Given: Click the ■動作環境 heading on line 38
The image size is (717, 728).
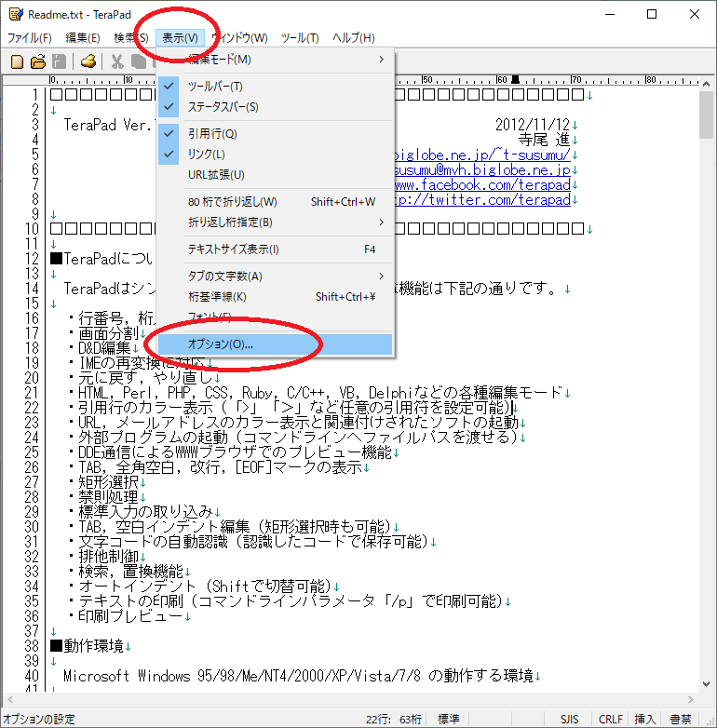Looking at the screenshot, I should [x=87, y=646].
